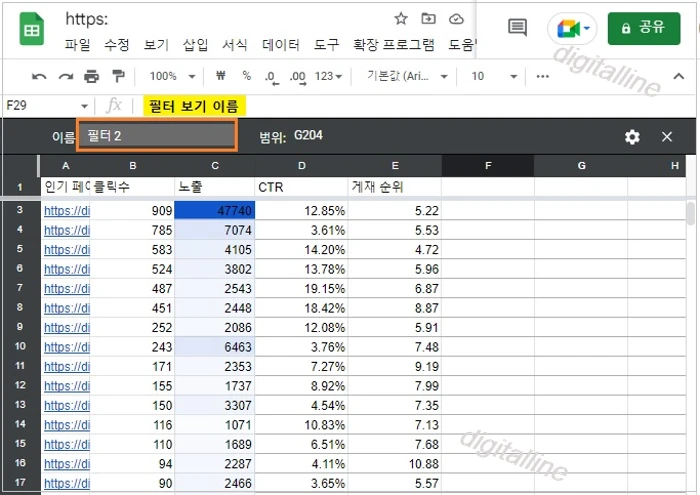Click the 게재 순위 header cell
The height and width of the screenshot is (495, 700).
click(395, 187)
